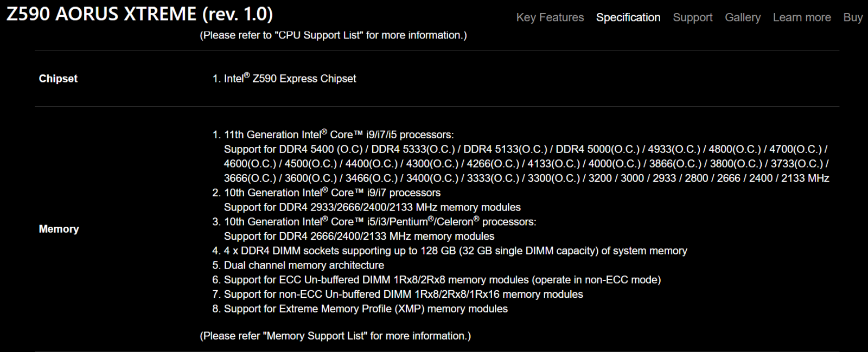Switch to the Gallery tab
Image resolution: width=868 pixels, height=352 pixels.
(x=742, y=17)
